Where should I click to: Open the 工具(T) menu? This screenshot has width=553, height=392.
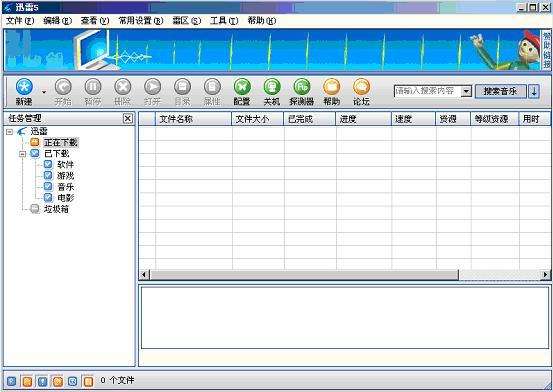pos(224,21)
